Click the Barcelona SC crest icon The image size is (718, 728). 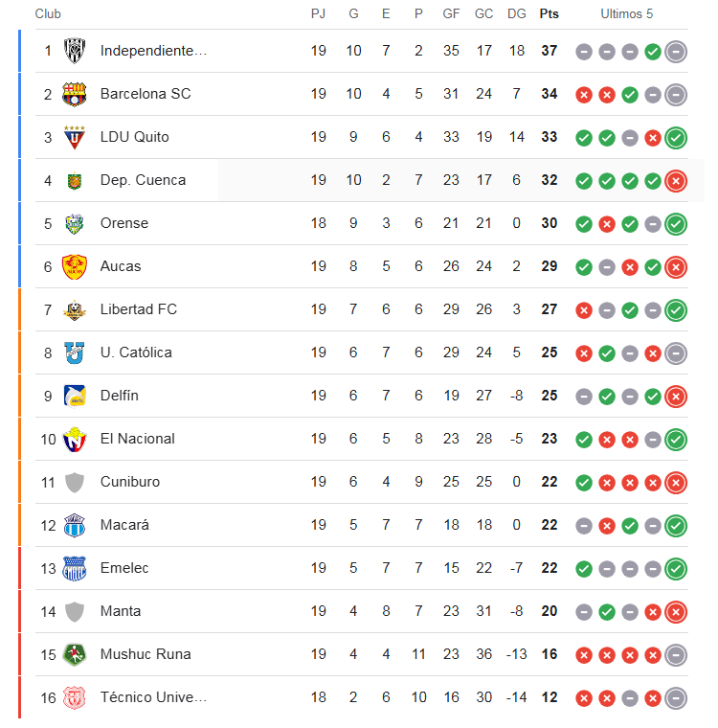(x=75, y=94)
